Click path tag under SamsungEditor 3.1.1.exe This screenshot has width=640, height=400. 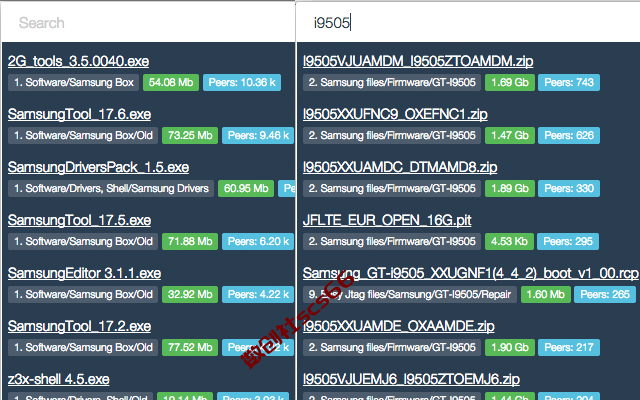coord(83,295)
